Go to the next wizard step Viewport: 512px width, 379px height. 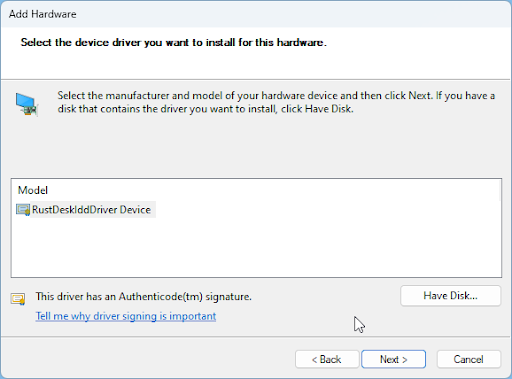point(393,359)
